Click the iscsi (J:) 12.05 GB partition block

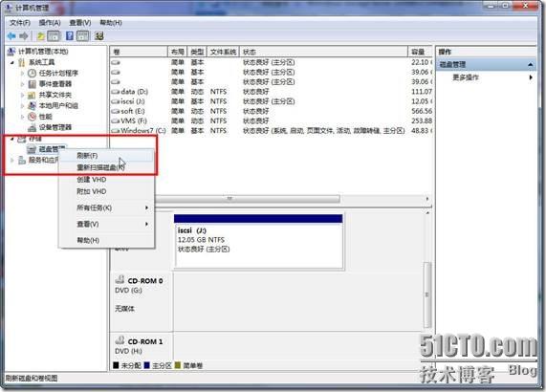pos(258,241)
